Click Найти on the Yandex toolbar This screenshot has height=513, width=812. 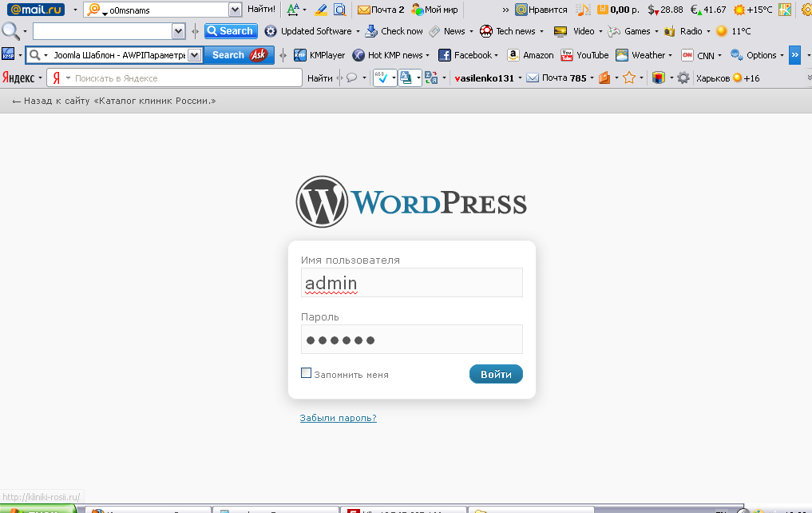(320, 78)
